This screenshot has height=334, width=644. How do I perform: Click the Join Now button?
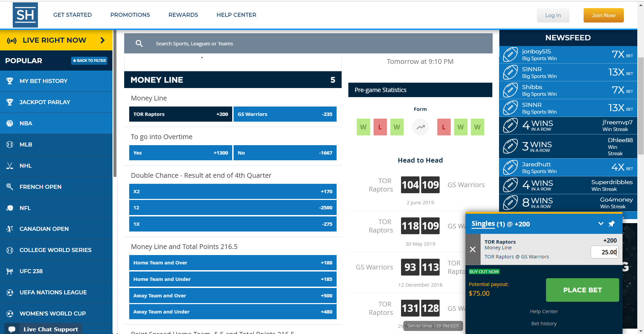[x=603, y=15]
